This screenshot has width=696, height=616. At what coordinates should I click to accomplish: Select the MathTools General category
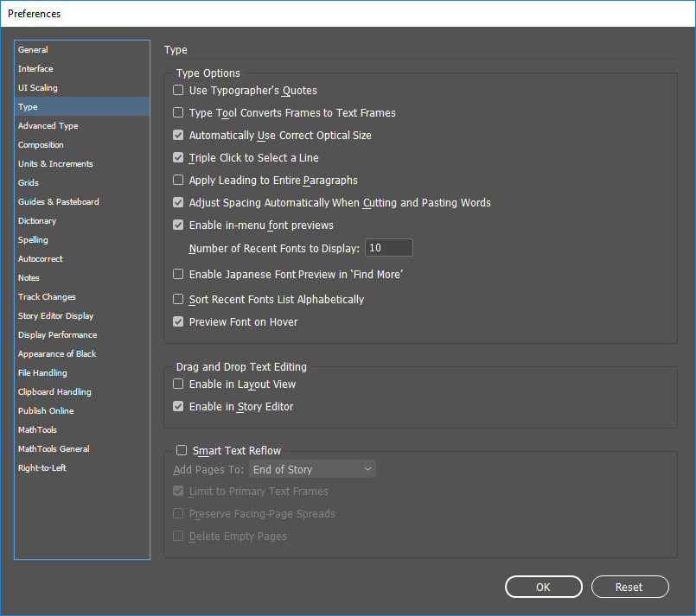coord(54,449)
